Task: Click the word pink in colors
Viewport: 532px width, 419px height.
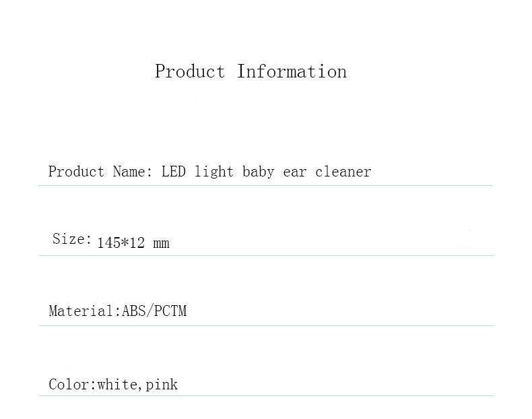Action: (162, 385)
